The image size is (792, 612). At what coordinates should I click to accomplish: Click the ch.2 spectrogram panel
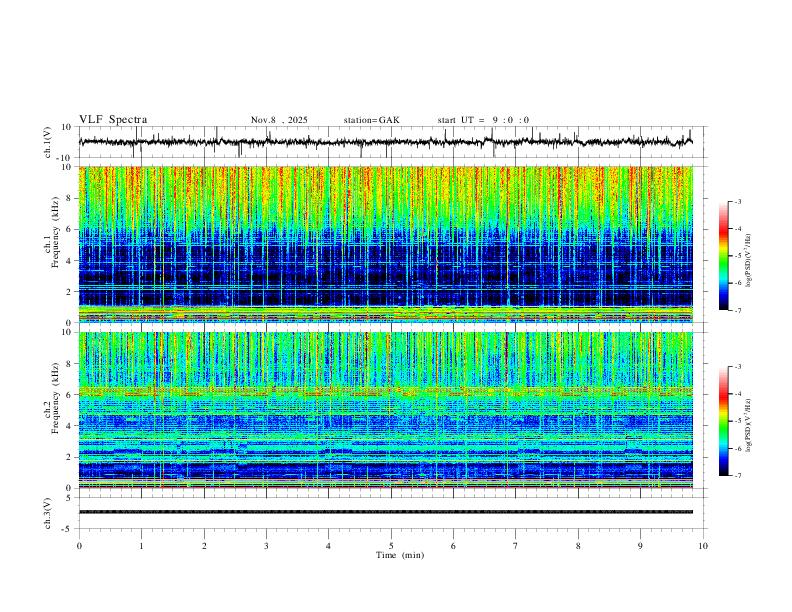pyautogui.click(x=386, y=410)
